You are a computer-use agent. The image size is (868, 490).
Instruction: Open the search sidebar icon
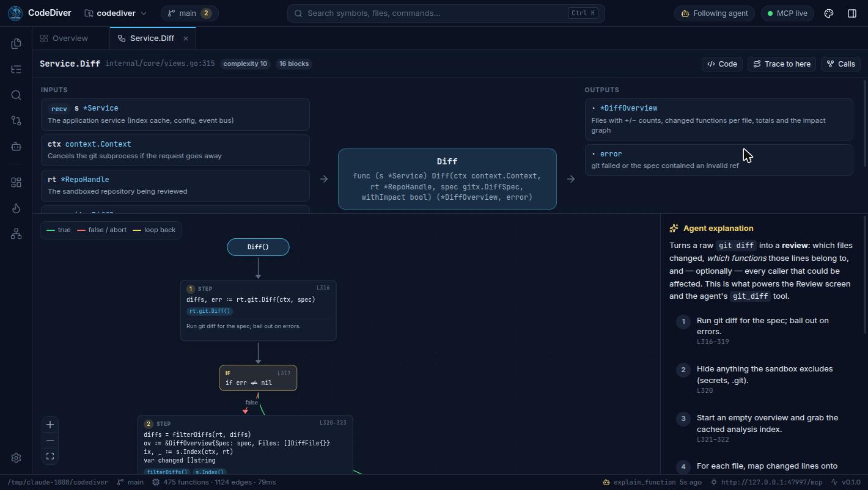17,95
